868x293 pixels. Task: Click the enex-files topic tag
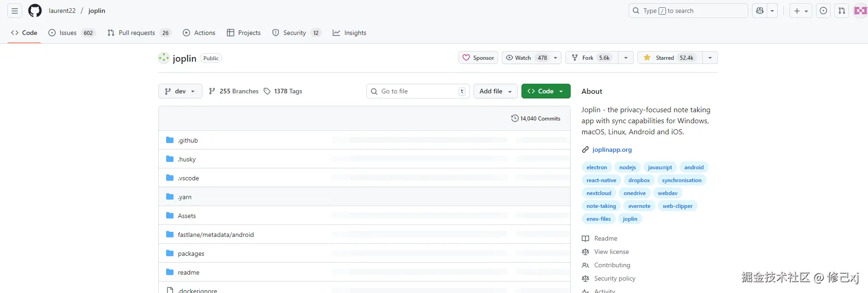[598, 219]
